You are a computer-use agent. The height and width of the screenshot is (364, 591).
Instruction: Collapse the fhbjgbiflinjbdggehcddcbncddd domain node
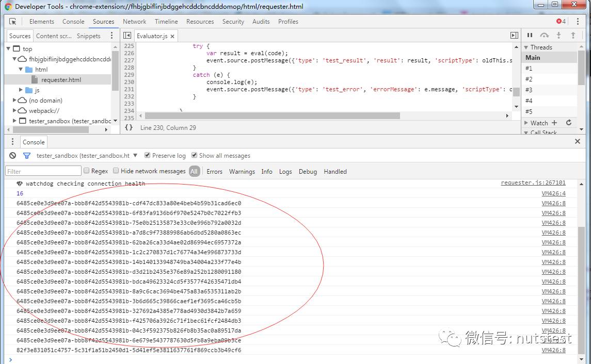pyautogui.click(x=14, y=59)
